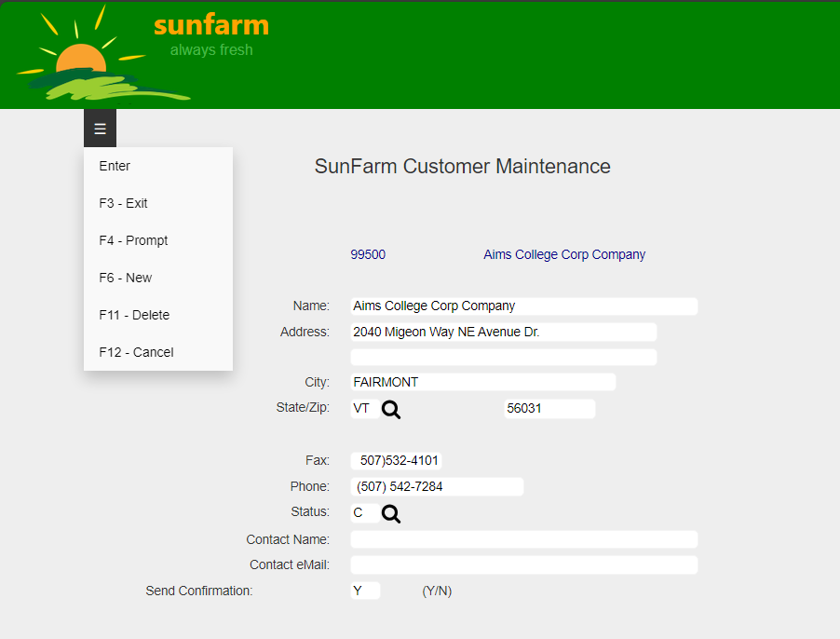Image resolution: width=840 pixels, height=639 pixels.
Task: Click the SunFarm Customer Maintenance title
Action: coord(462,167)
